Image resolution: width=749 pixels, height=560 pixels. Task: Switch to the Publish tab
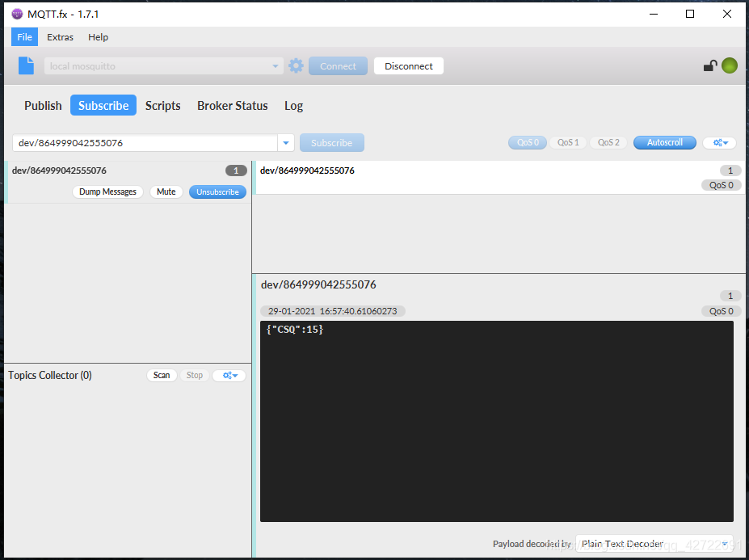43,105
